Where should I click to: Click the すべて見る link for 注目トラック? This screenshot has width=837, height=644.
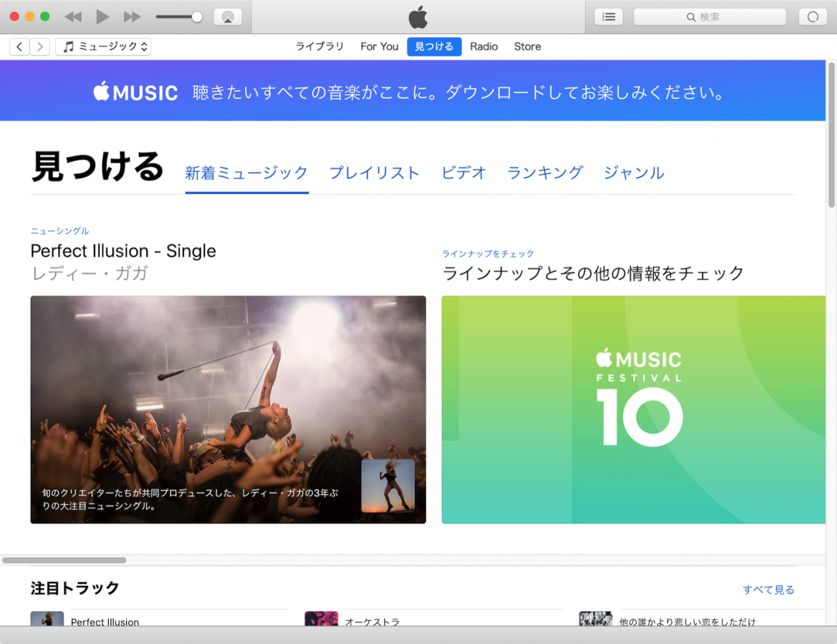[769, 590]
